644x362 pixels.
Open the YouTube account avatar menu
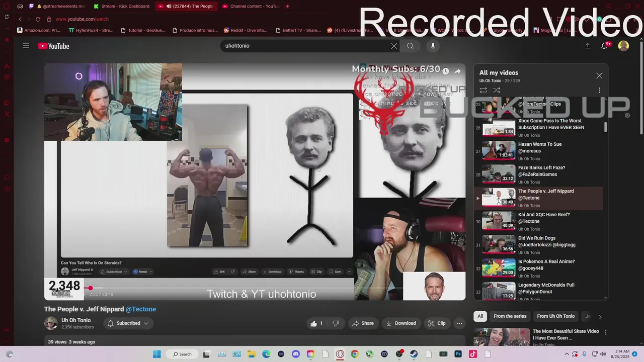(623, 46)
